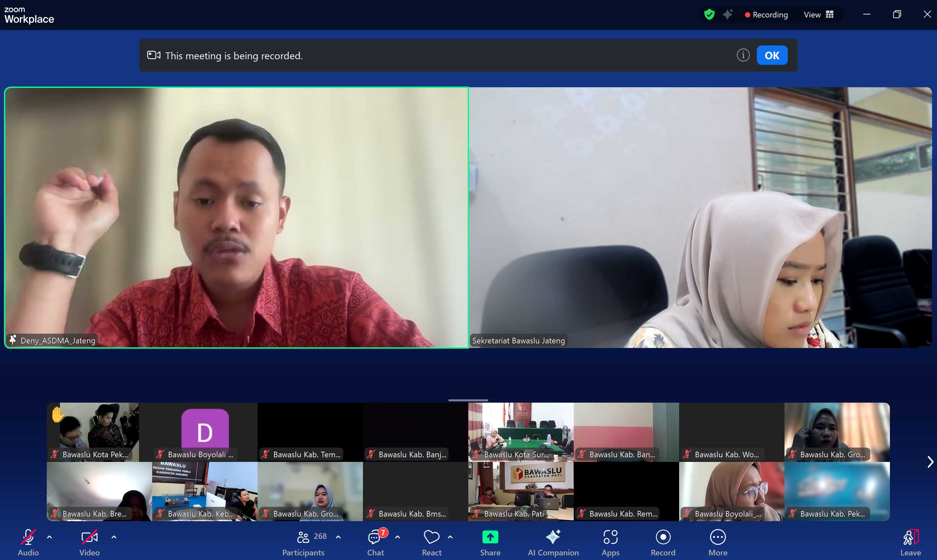
Task: Start video with the Video button
Action: click(90, 543)
